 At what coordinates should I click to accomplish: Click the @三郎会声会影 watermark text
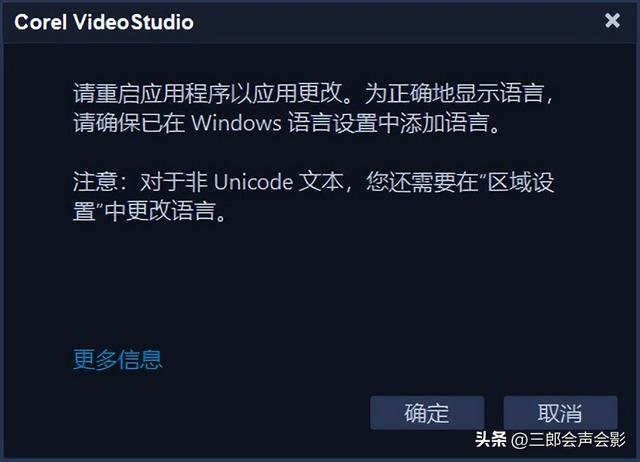tap(568, 440)
